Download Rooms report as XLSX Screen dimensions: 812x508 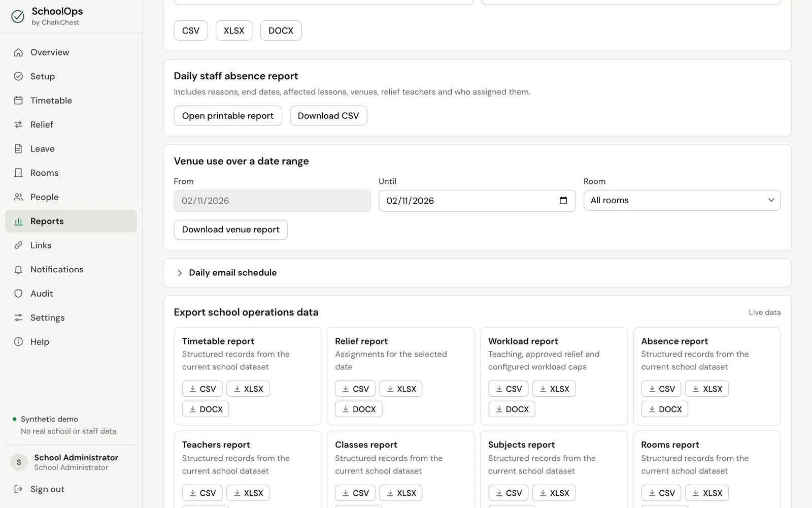point(707,493)
